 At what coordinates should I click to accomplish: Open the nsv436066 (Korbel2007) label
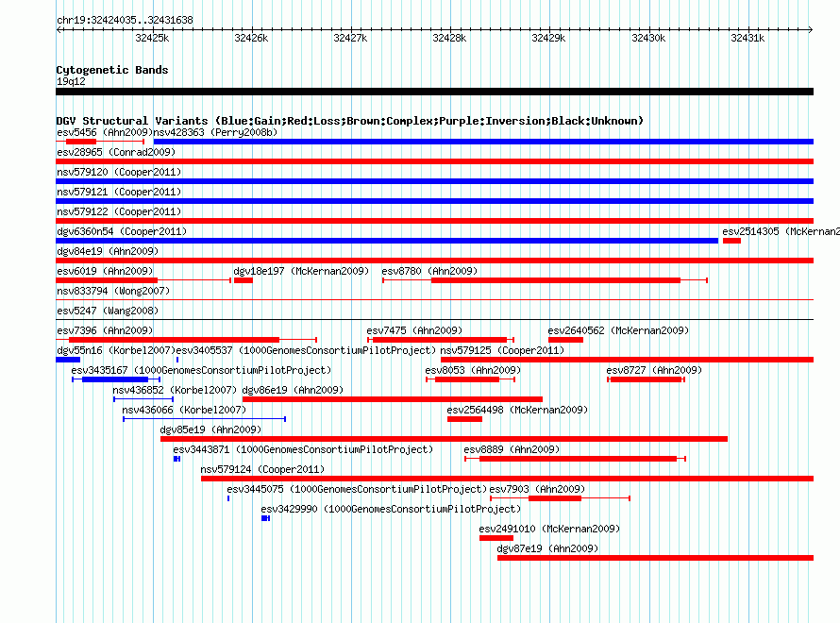[x=184, y=410]
